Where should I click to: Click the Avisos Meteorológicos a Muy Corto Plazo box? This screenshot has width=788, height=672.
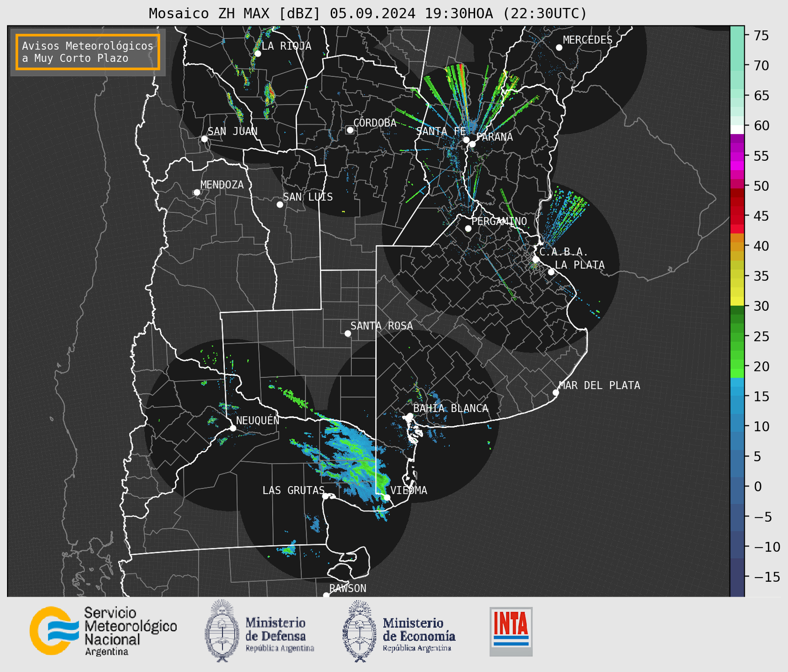coord(88,52)
